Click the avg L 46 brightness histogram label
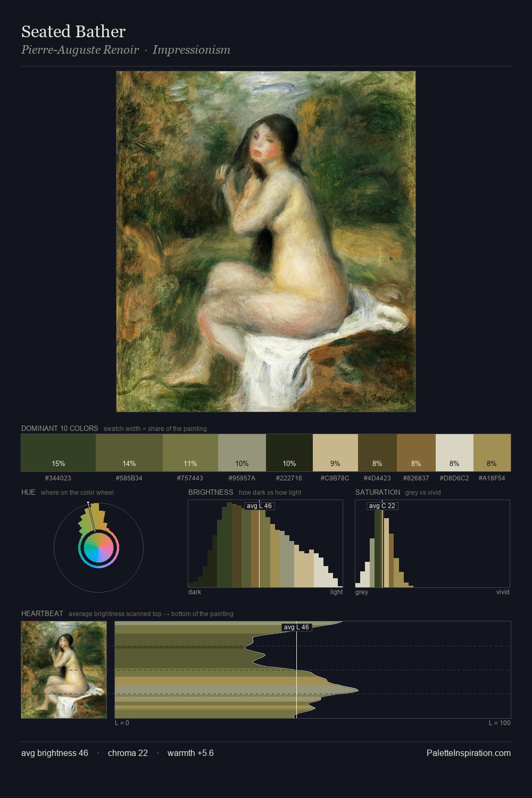The image size is (532, 798). [259, 506]
